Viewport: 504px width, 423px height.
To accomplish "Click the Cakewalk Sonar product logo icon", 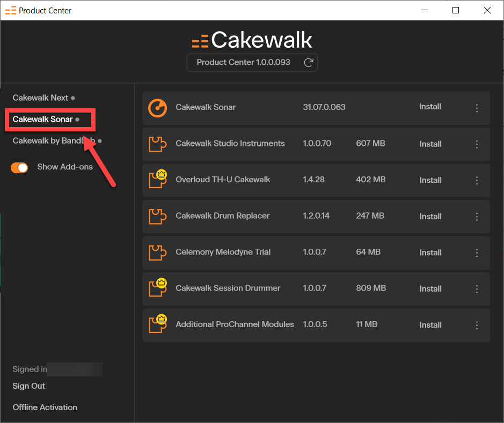I will click(x=157, y=108).
